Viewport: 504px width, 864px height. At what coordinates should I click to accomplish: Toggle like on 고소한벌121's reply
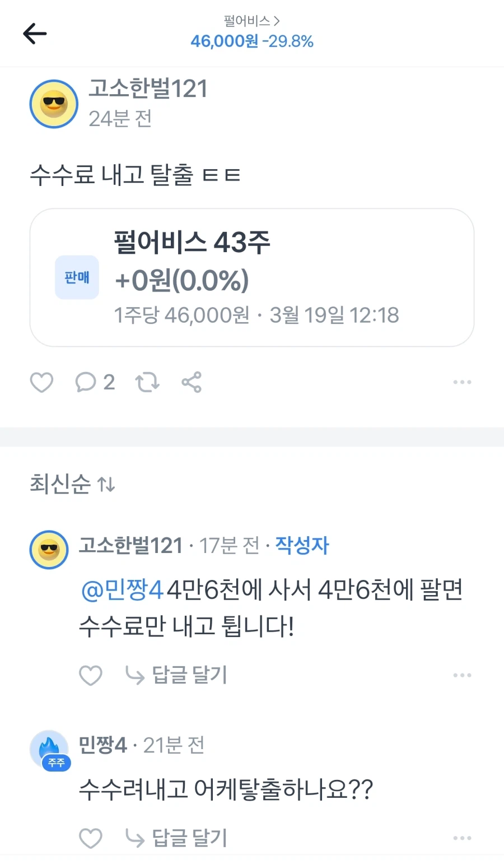tap(91, 675)
